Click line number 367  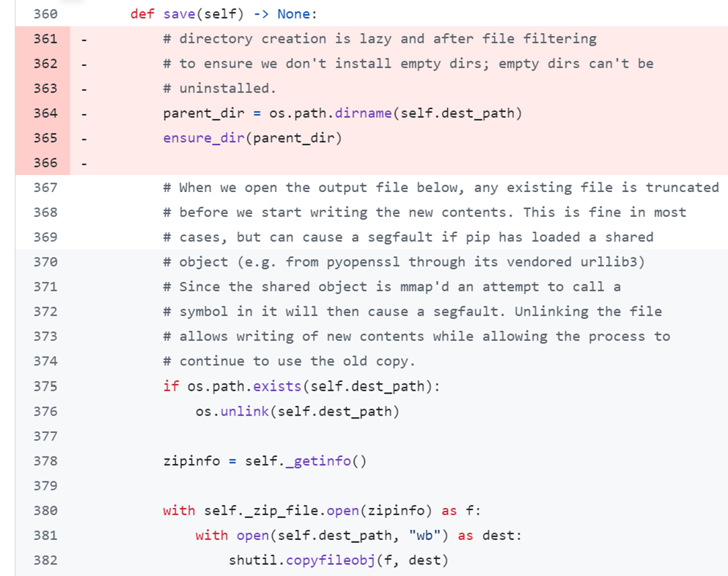45,188
